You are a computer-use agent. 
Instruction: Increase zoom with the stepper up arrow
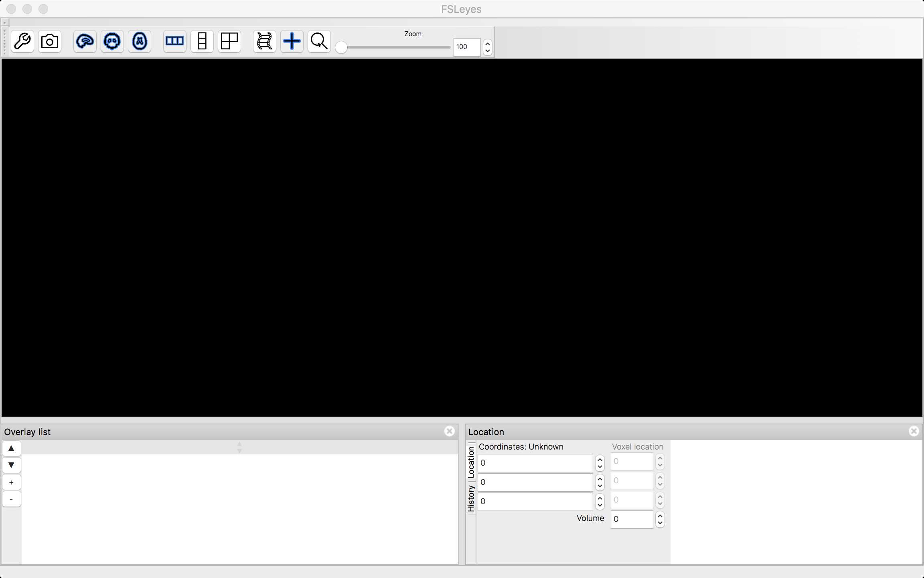tap(487, 43)
